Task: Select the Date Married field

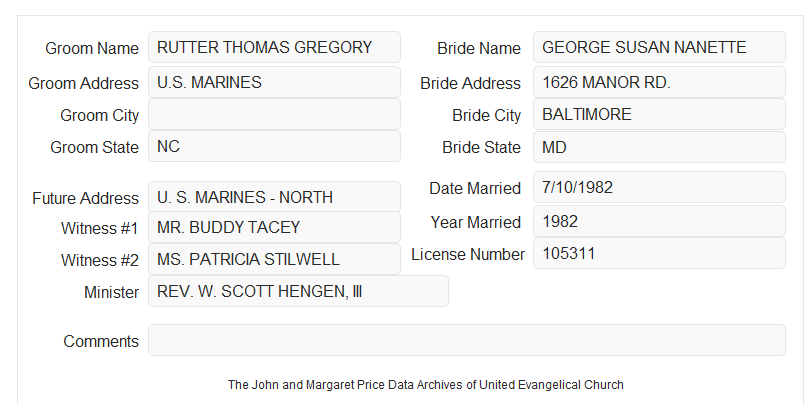Action: coord(659,187)
